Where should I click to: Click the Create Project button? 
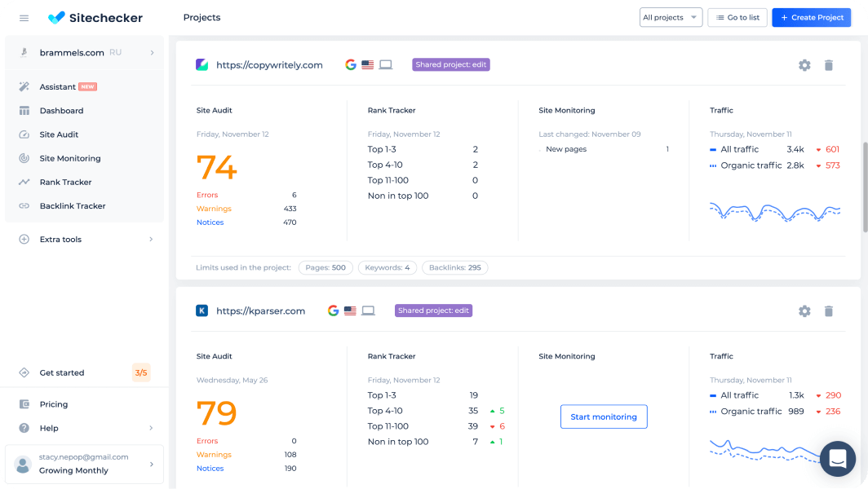pos(812,18)
